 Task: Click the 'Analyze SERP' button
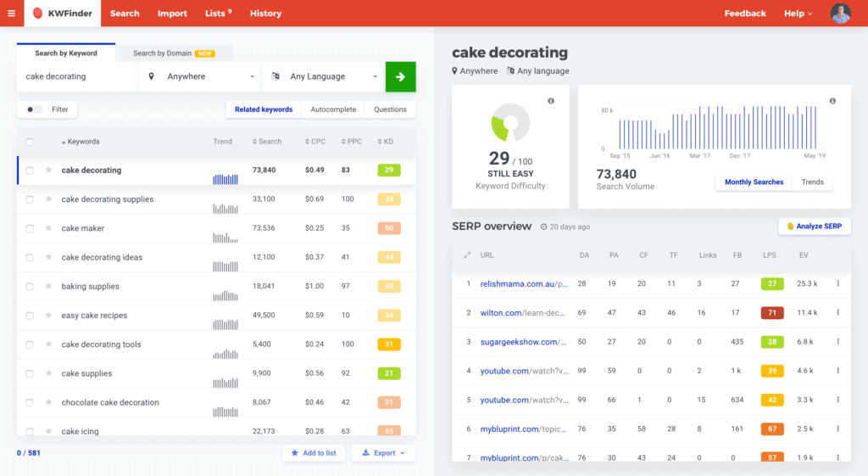pyautogui.click(x=814, y=227)
